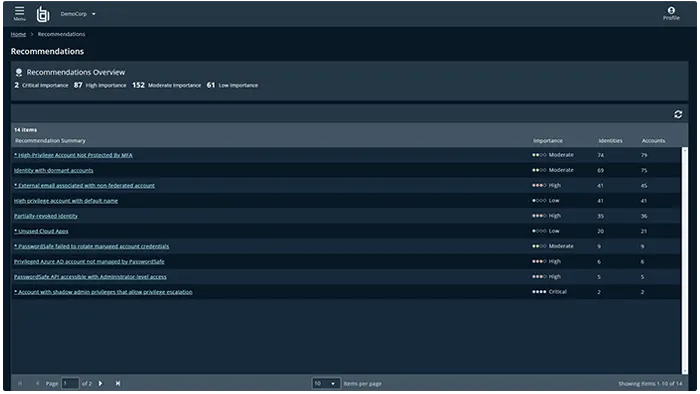Viewport: 700px width, 394px height.
Task: Go to previous page arrow
Action: (38, 383)
